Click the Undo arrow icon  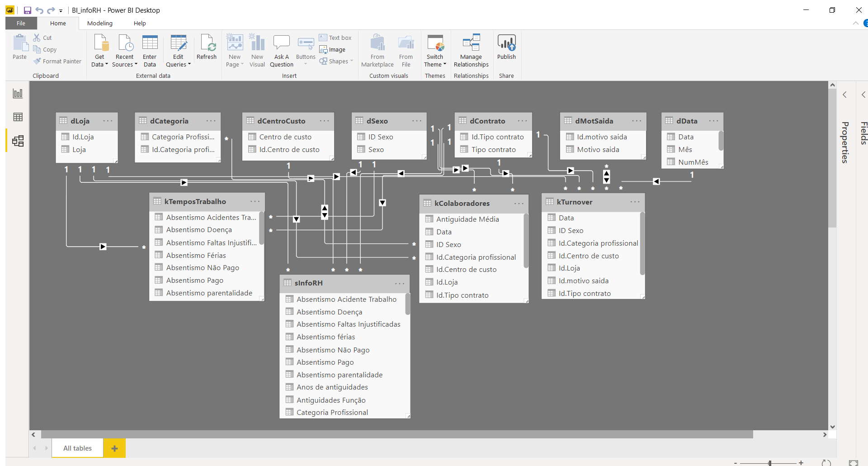click(39, 10)
